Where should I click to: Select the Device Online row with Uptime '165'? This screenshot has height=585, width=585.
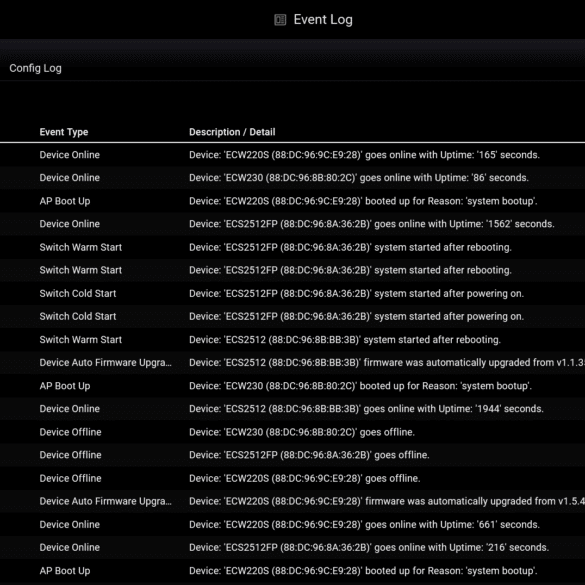[x=292, y=155]
